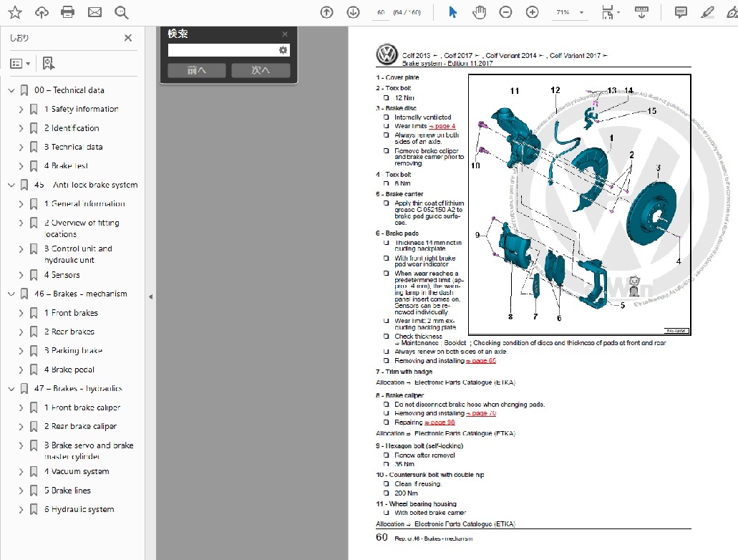Open the page fit options icon
Image resolution: width=738 pixels, height=560 pixels.
[610, 12]
